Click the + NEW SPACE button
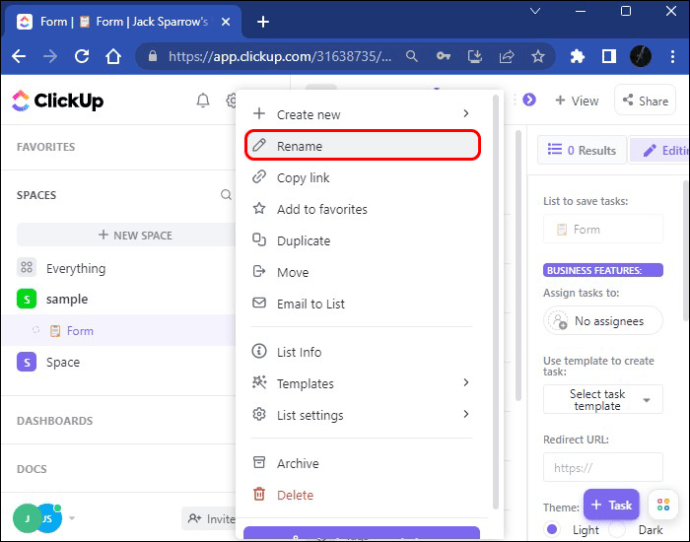The width and height of the screenshot is (690, 542). [x=126, y=235]
